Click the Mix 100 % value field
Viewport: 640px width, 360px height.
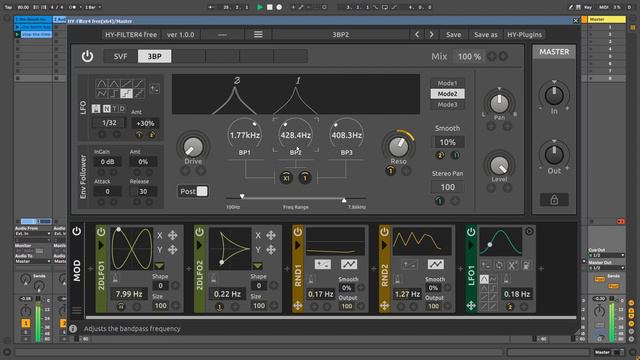coord(469,57)
